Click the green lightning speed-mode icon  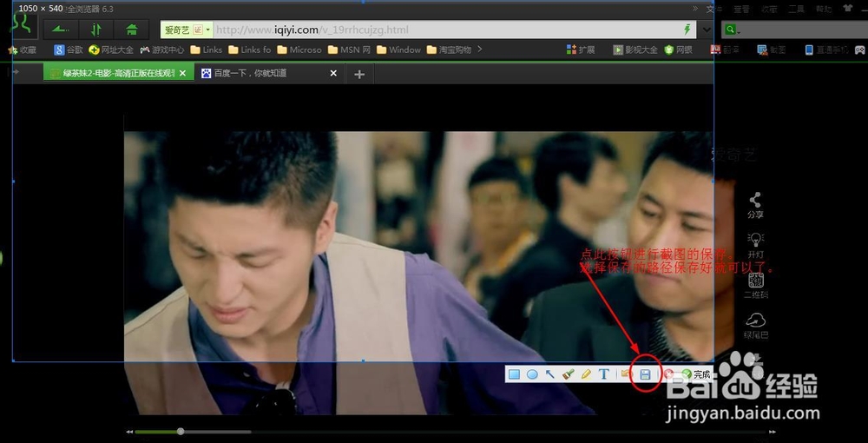pyautogui.click(x=687, y=30)
